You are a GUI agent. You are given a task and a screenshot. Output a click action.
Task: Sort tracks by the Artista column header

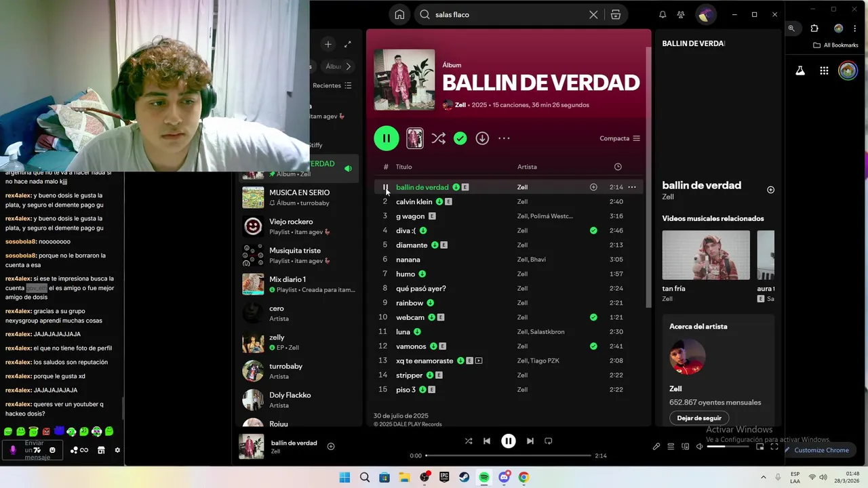pos(527,167)
